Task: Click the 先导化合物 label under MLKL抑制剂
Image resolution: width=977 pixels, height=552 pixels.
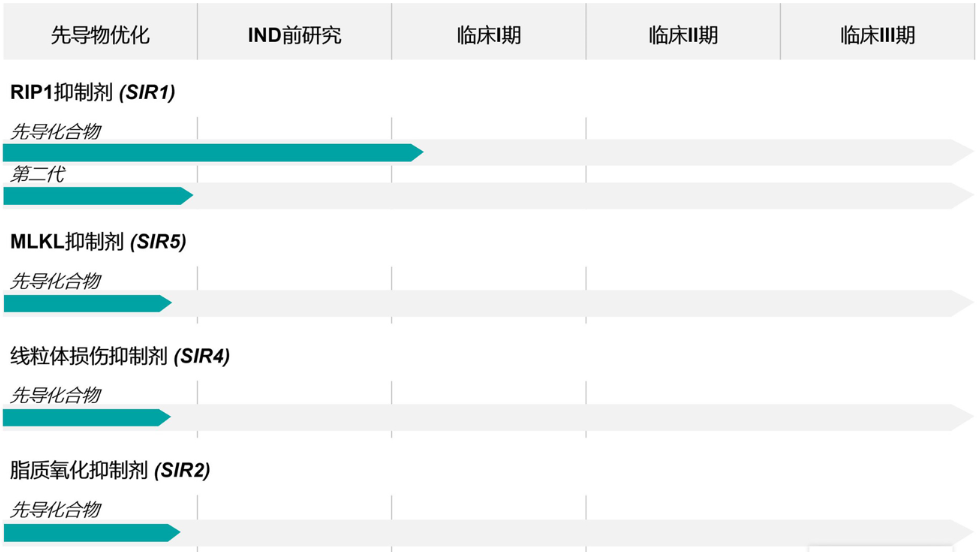Action: pyautogui.click(x=55, y=281)
